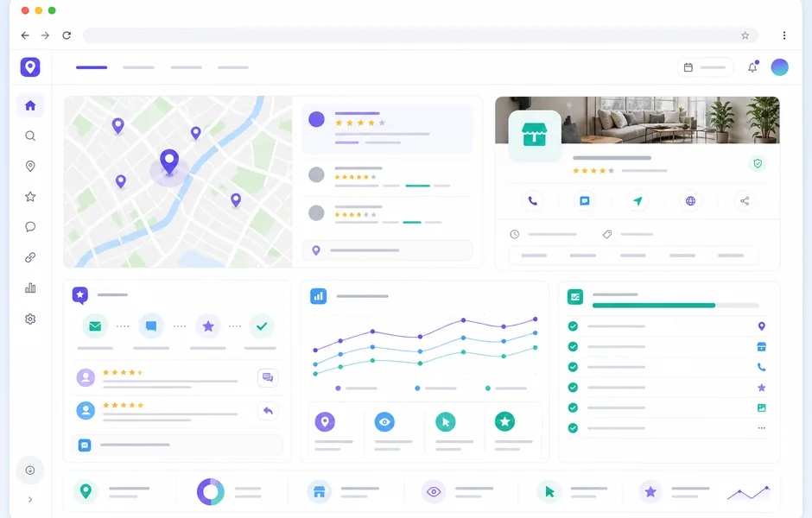Click the purple pin metric under the chart
The height and width of the screenshot is (518, 812).
(325, 422)
